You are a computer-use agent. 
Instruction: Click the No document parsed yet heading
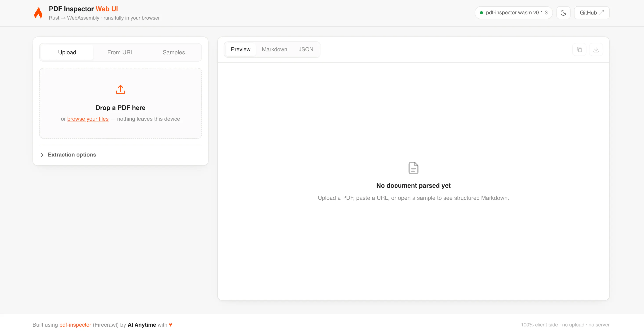point(413,186)
